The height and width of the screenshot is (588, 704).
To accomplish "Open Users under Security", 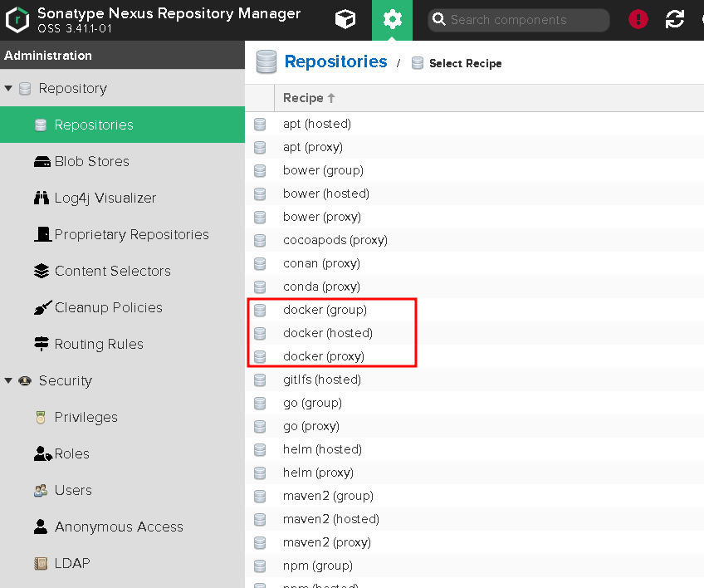I will 122,490.
